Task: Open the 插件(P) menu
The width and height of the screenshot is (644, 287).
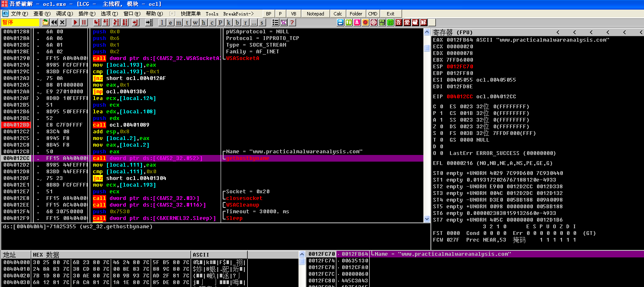Action: 87,14
